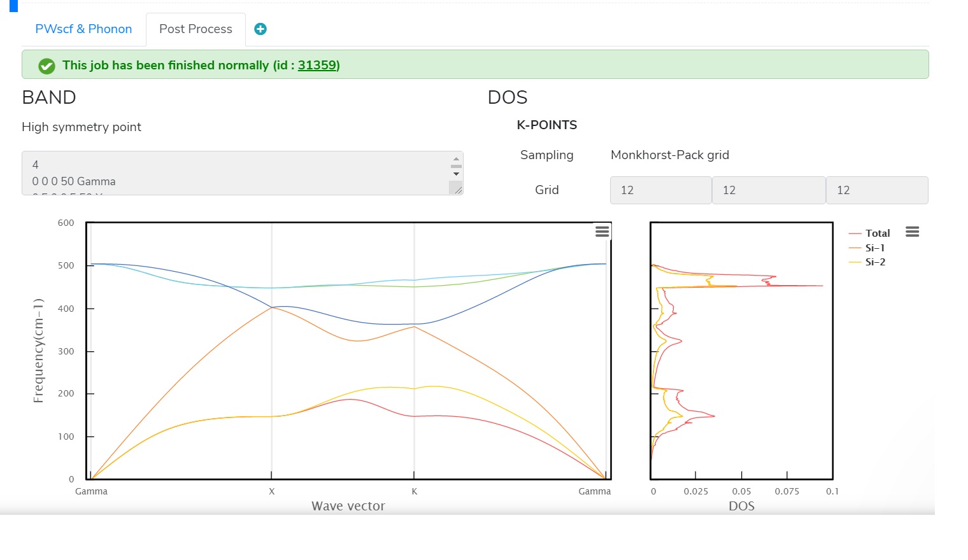
Task: Toggle the Si-2 curve in the DOS legend
Action: pos(876,262)
